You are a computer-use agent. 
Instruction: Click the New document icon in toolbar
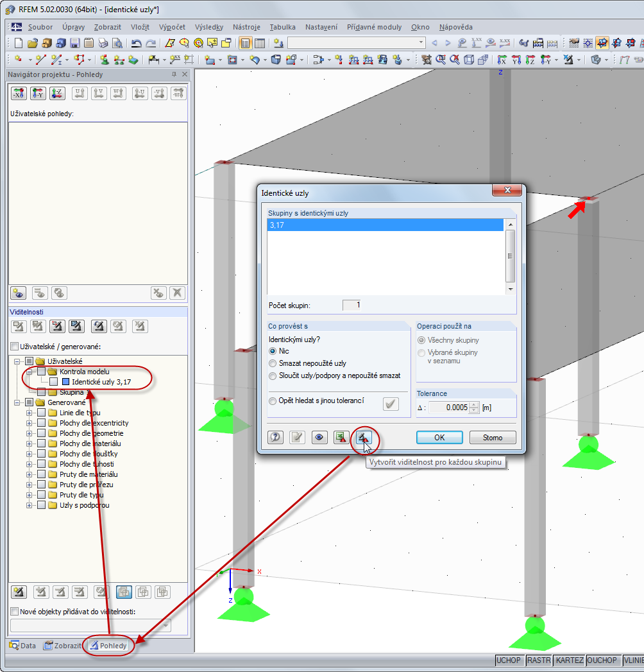pos(19,43)
